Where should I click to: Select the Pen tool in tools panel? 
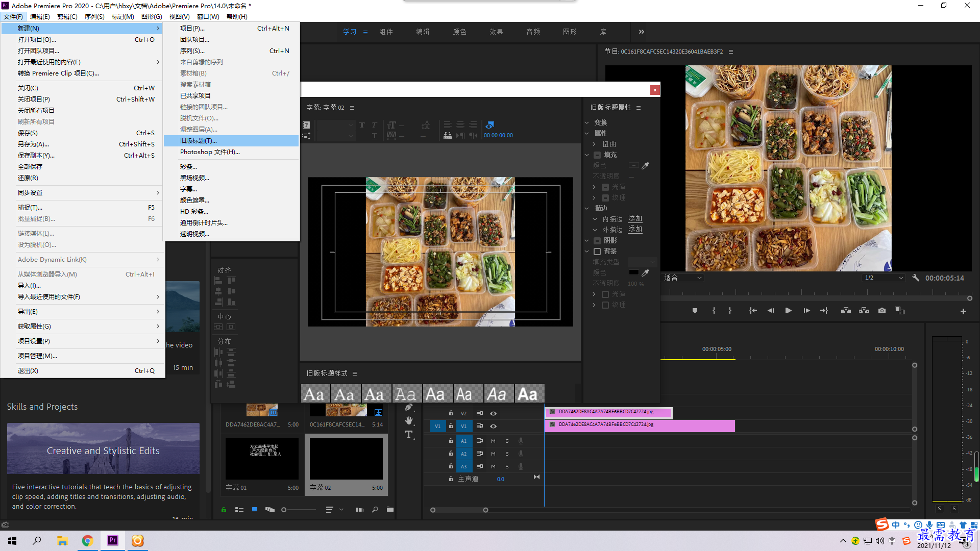coord(409,407)
